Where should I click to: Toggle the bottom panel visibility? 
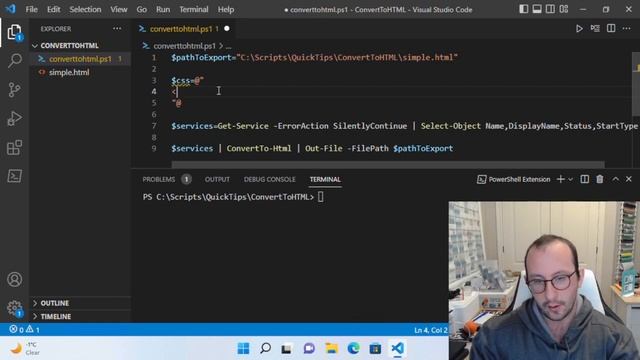click(x=537, y=9)
